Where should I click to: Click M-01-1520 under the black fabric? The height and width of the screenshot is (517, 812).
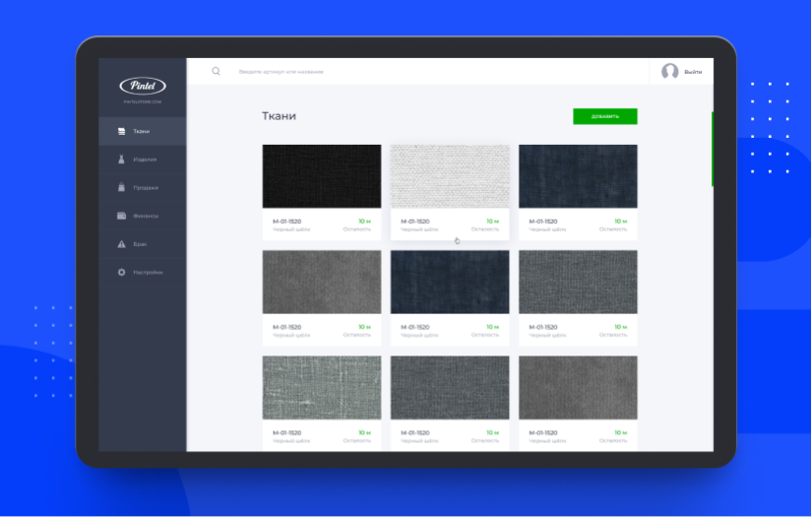(286, 222)
